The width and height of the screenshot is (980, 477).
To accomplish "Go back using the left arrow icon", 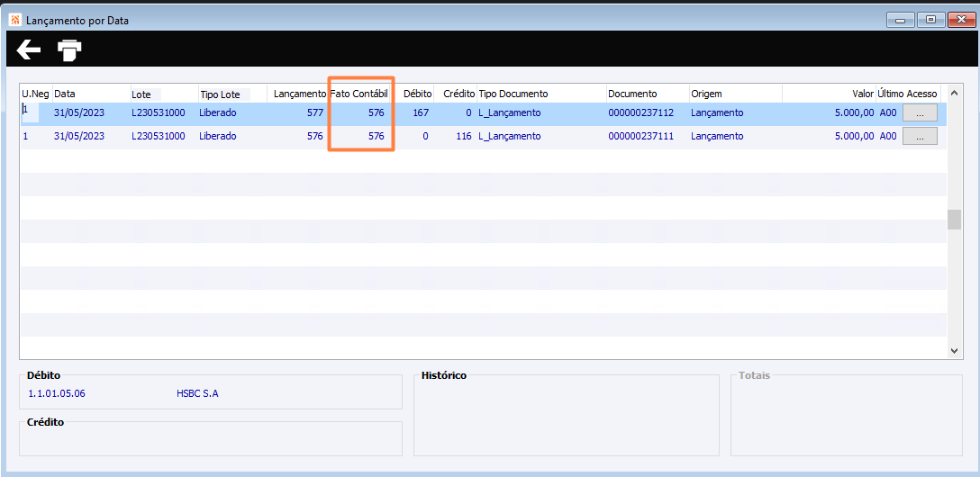I will [29, 49].
